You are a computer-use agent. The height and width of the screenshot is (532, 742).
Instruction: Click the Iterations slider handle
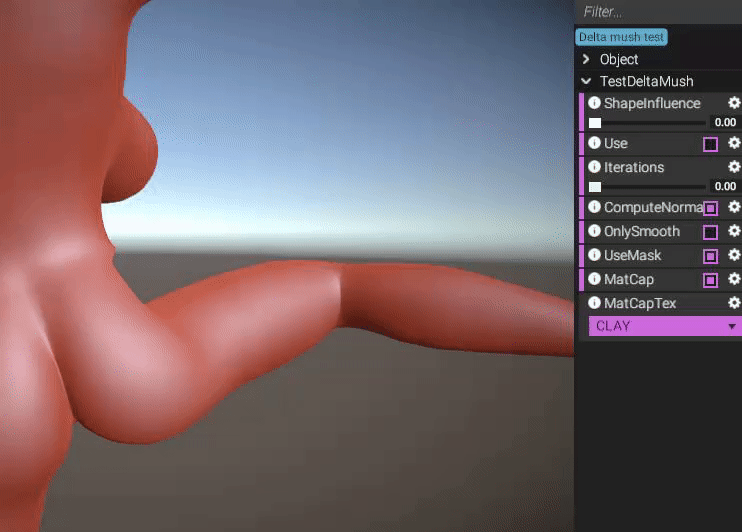[x=595, y=187]
